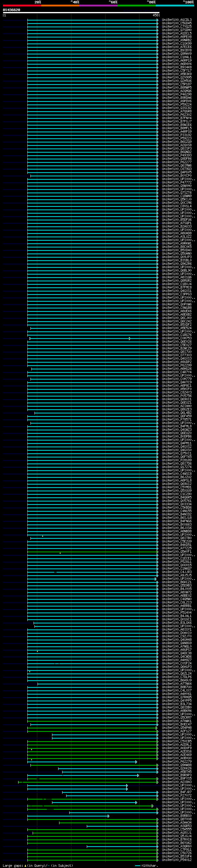Select hit label UniRef100_P59224
This screenshot has height=868, width=197.
click(x=177, y=104)
